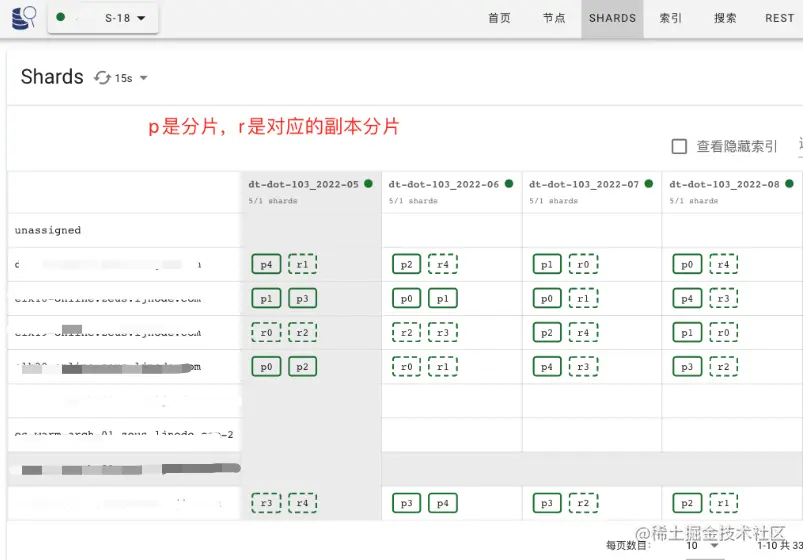Pick primary shard p4 in the 2022-07 index

click(x=547, y=367)
